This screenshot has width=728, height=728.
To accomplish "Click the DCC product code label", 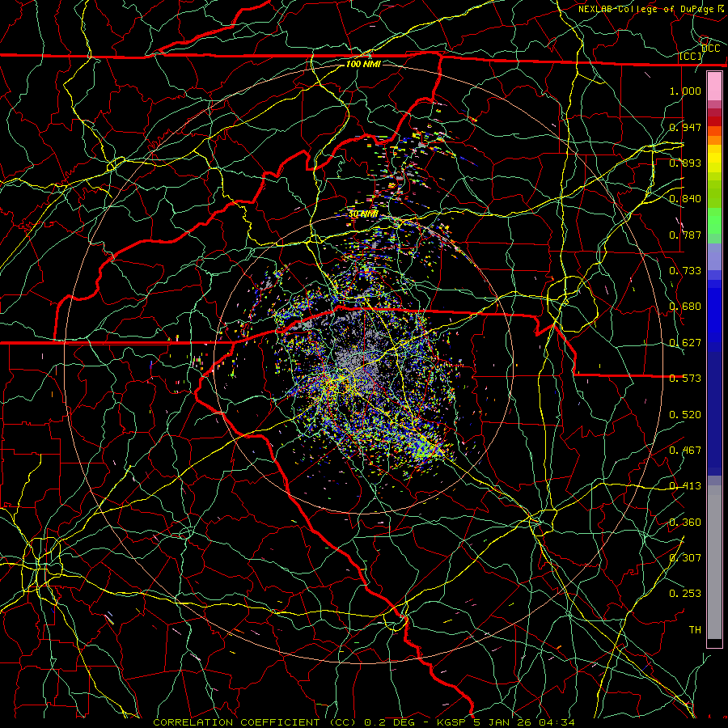I will (710, 49).
